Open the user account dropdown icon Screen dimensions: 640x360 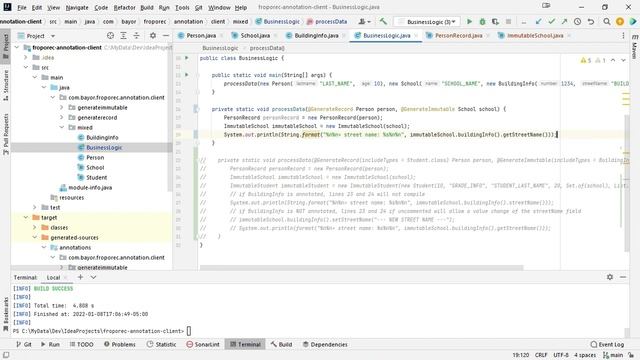[x=364, y=21]
